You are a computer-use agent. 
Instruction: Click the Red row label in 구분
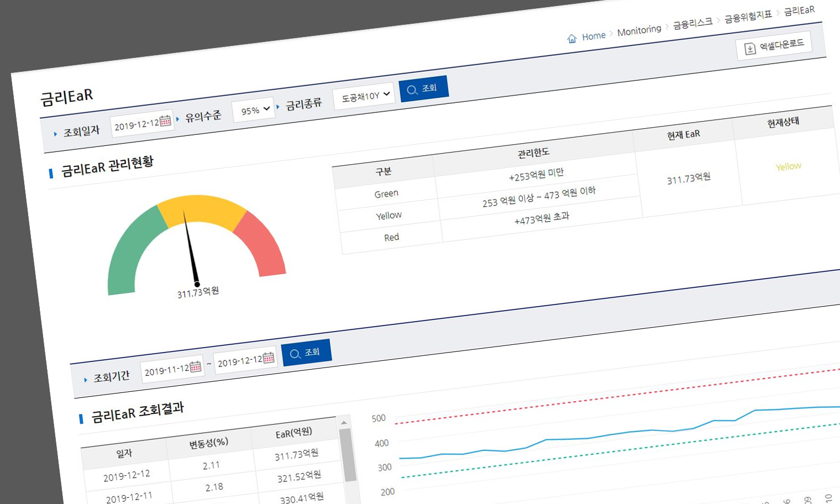(x=392, y=238)
